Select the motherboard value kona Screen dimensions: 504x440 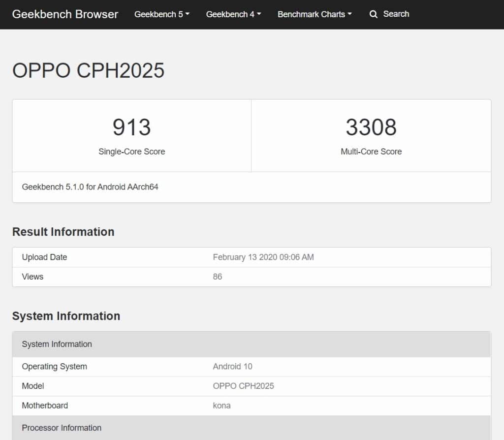click(x=221, y=406)
